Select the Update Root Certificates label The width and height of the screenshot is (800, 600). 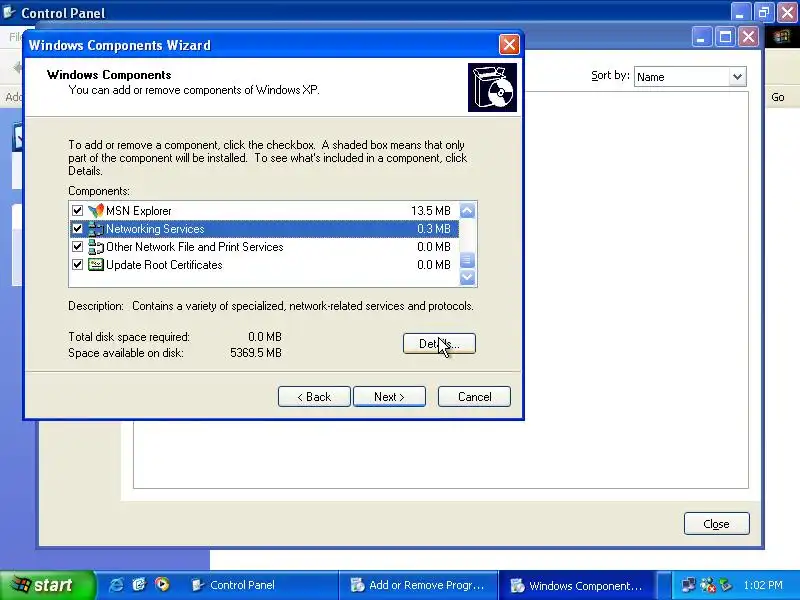[164, 265]
